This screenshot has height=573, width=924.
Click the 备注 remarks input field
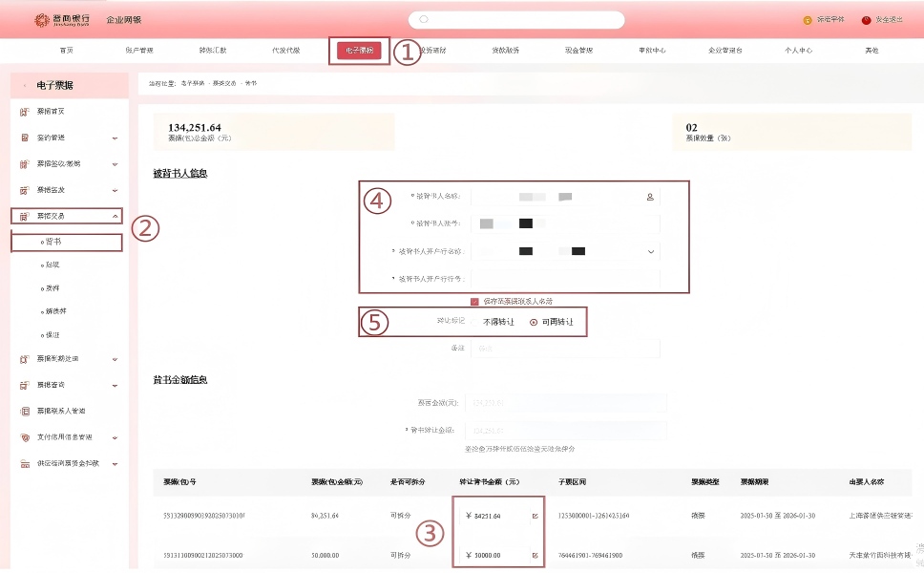[x=565, y=349]
